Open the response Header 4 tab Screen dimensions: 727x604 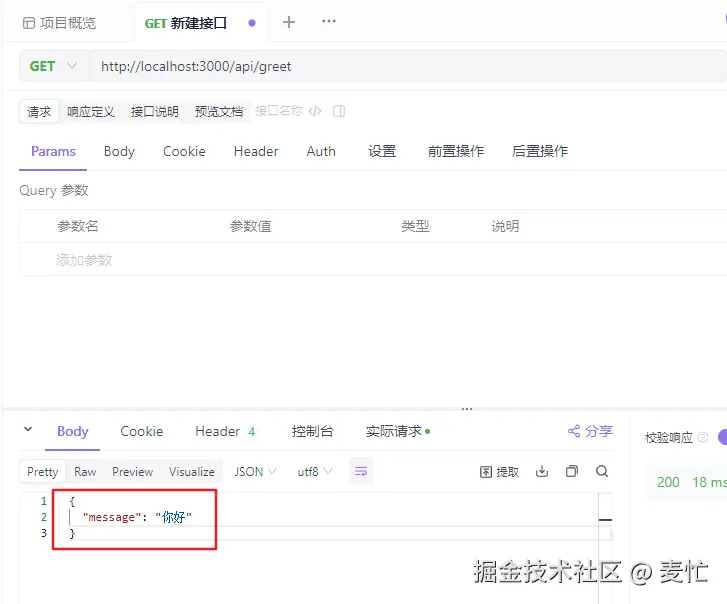pyautogui.click(x=225, y=431)
